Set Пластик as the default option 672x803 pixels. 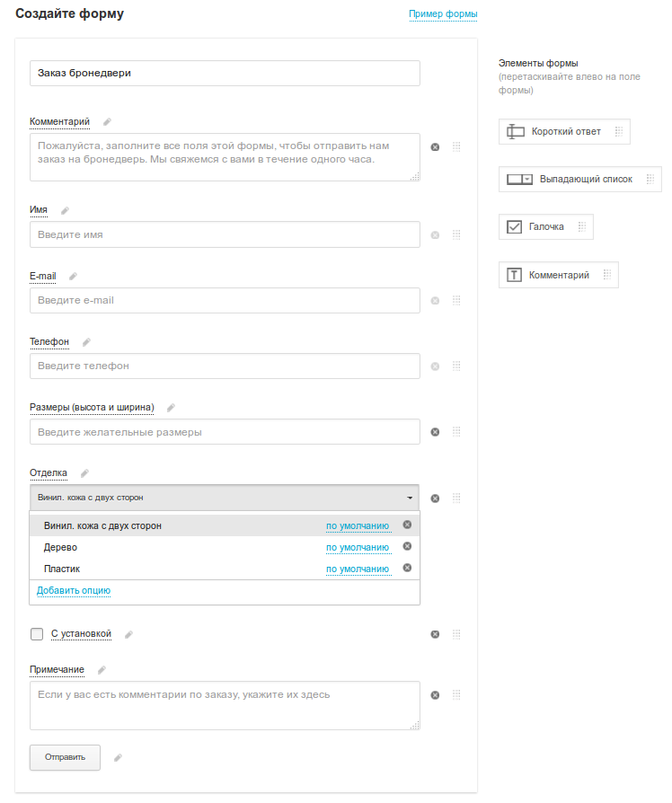(358, 569)
